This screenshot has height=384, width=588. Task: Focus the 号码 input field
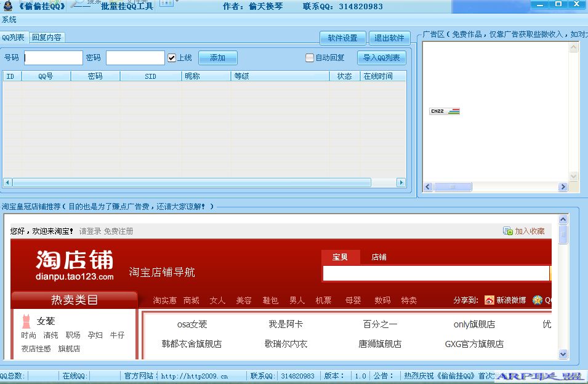[x=53, y=58]
